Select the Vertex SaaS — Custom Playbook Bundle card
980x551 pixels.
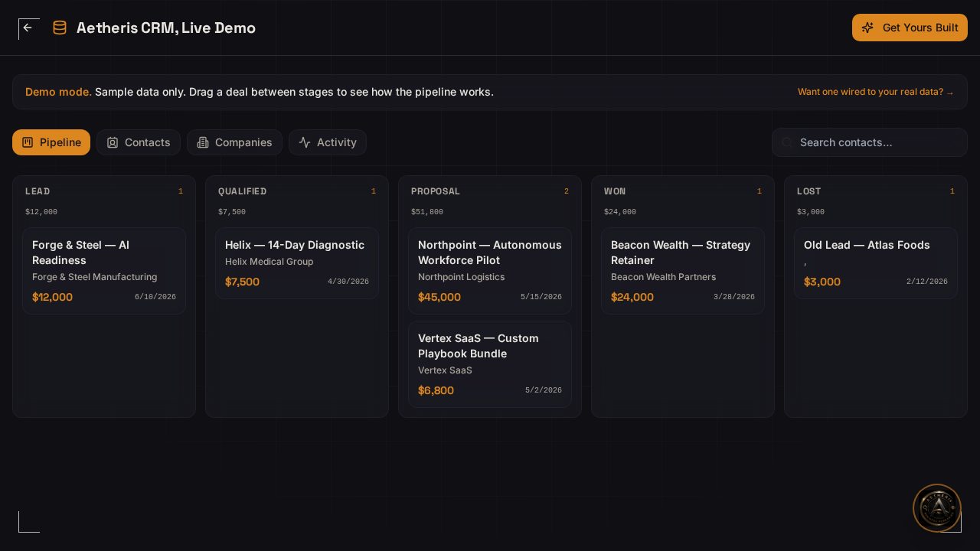tap(490, 364)
